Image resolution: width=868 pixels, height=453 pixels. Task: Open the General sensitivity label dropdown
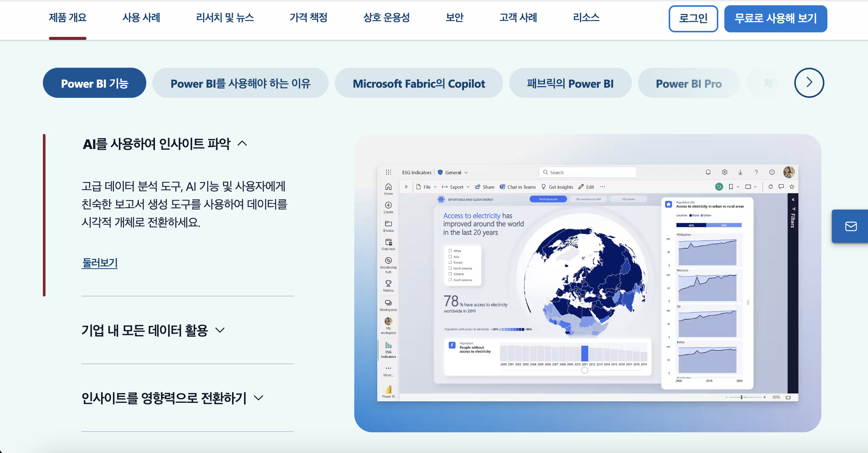coord(453,172)
